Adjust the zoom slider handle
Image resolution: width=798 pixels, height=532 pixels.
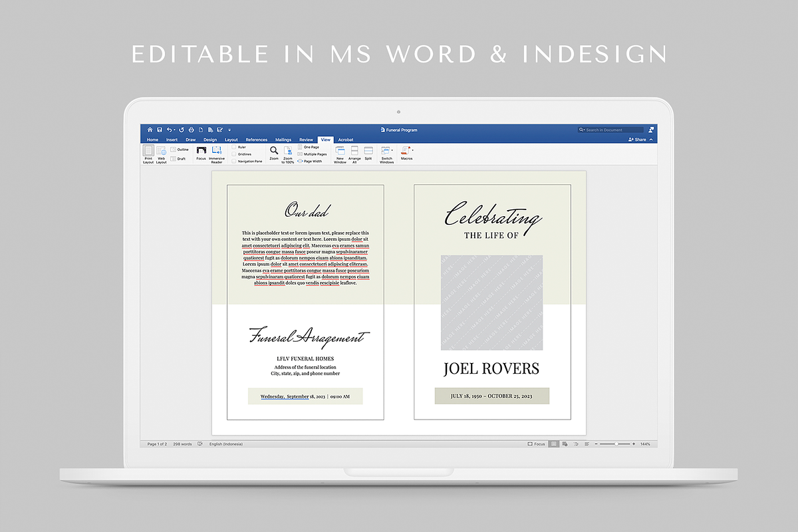616,444
